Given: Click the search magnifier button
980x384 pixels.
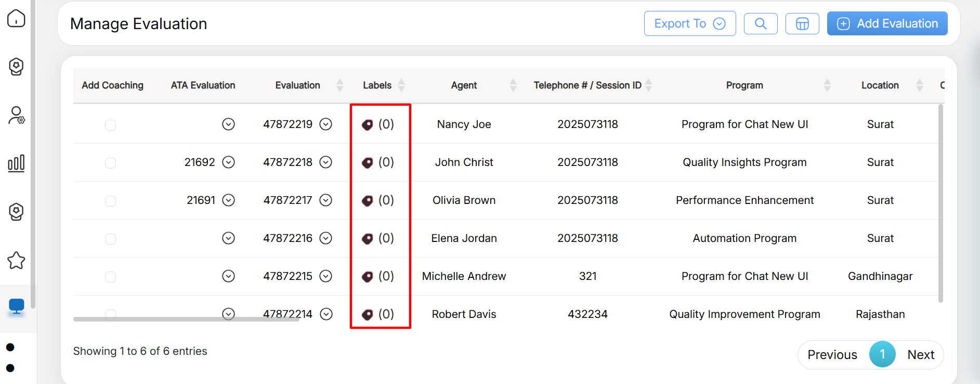Looking at the screenshot, I should (760, 23).
